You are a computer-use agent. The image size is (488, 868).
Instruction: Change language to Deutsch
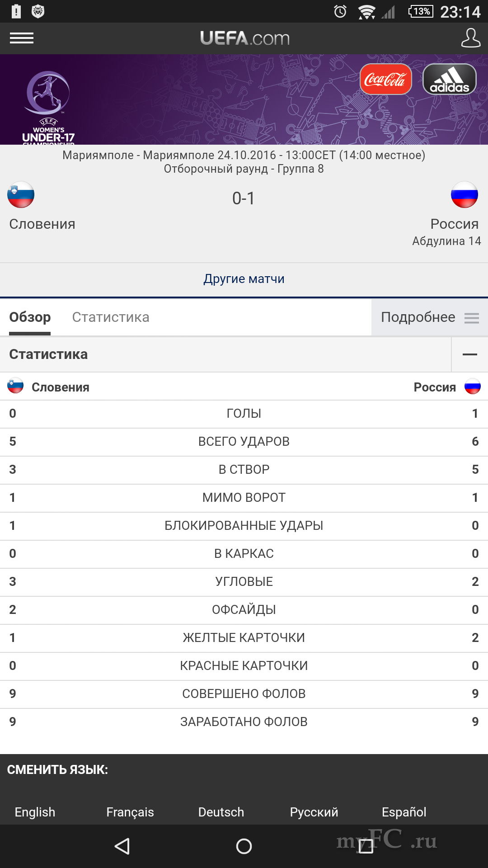coord(221,812)
